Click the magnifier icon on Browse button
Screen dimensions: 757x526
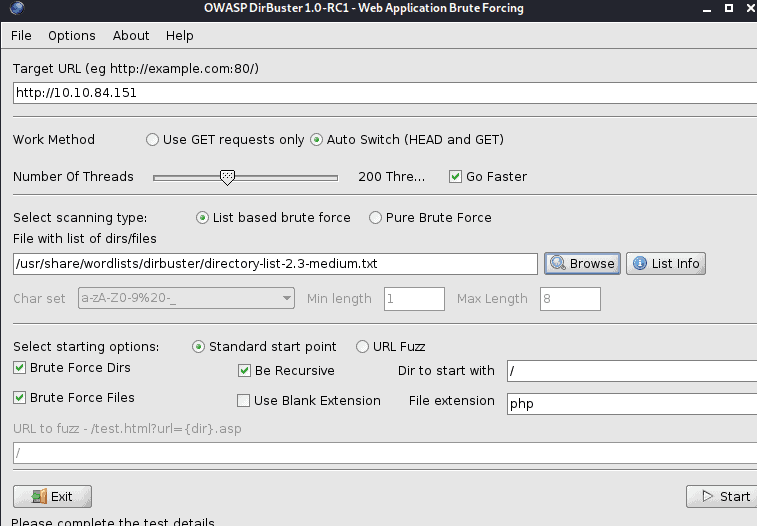558,263
